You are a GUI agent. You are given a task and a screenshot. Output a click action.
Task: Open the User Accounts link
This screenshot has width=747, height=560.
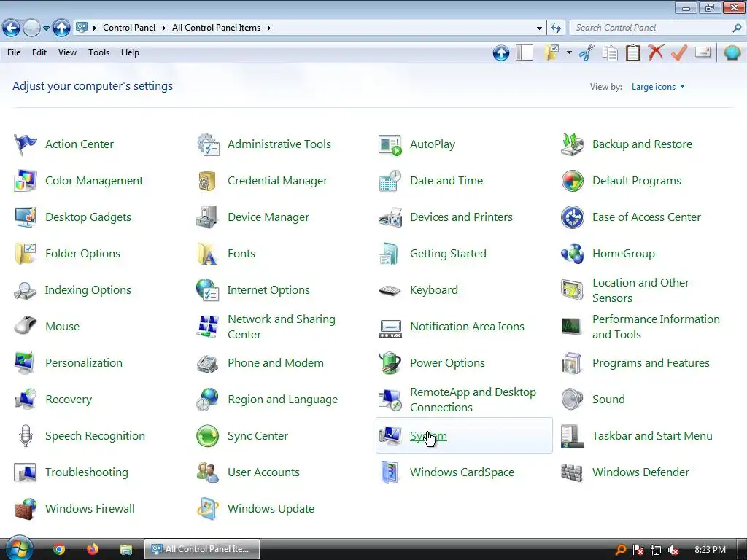coord(263,472)
